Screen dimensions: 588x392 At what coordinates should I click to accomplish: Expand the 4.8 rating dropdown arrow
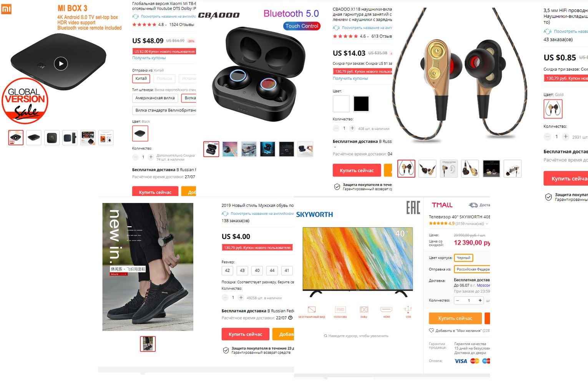coord(166,25)
